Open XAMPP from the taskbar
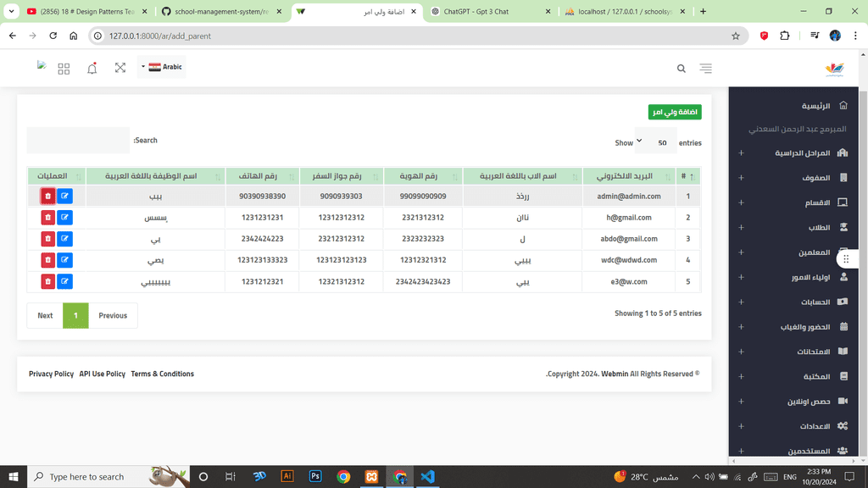Viewport: 868px width, 488px height. click(371, 476)
